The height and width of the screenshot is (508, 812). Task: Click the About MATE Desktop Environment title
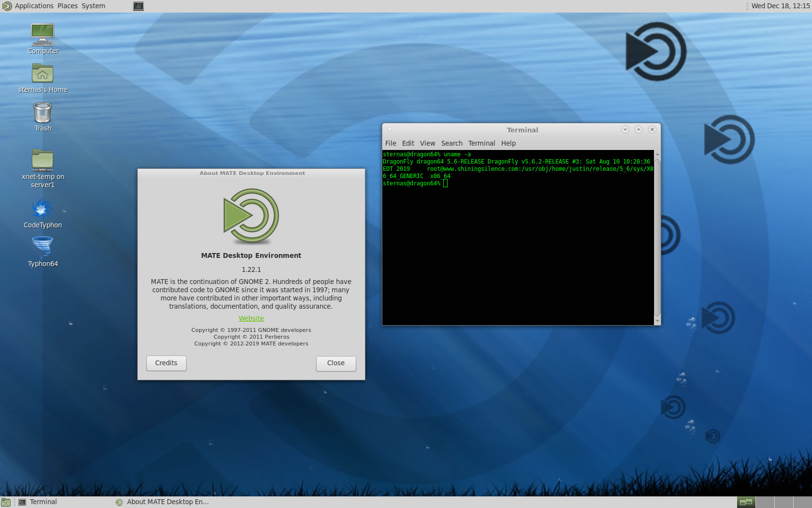pyautogui.click(x=252, y=173)
